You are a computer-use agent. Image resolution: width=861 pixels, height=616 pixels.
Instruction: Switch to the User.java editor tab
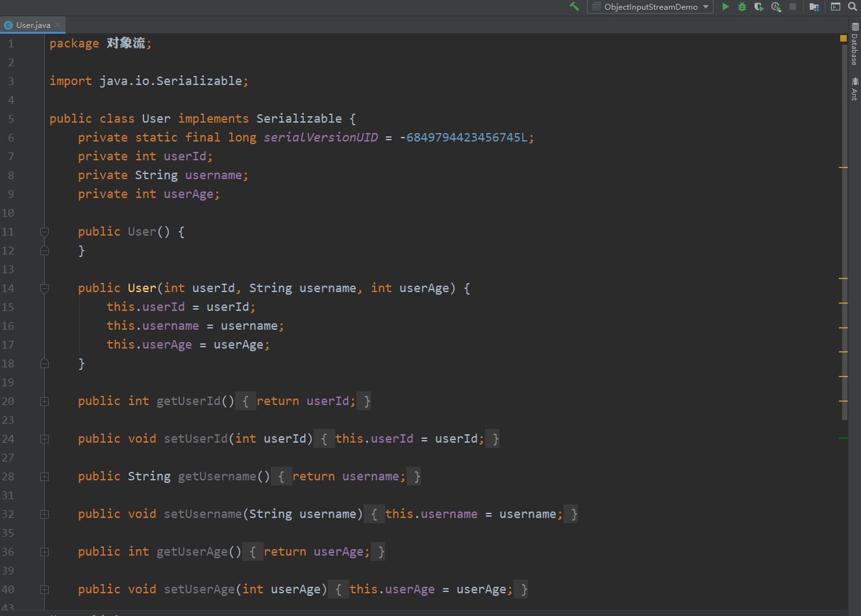[x=33, y=25]
